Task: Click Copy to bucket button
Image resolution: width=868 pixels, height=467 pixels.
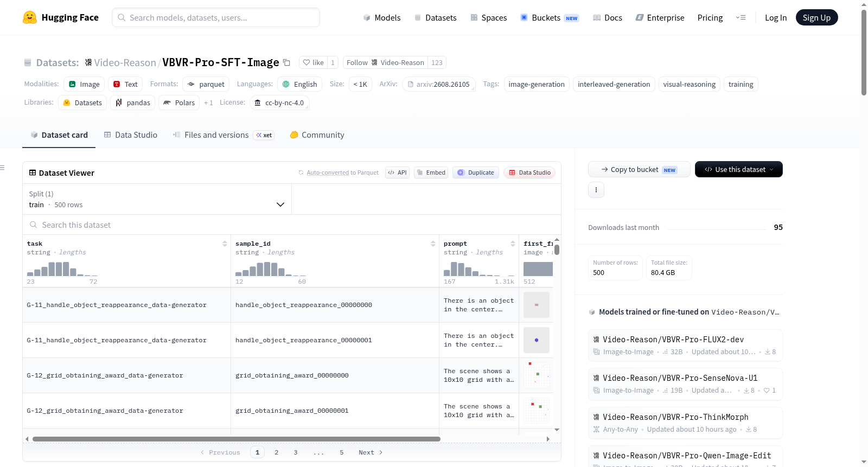Action: coord(639,169)
